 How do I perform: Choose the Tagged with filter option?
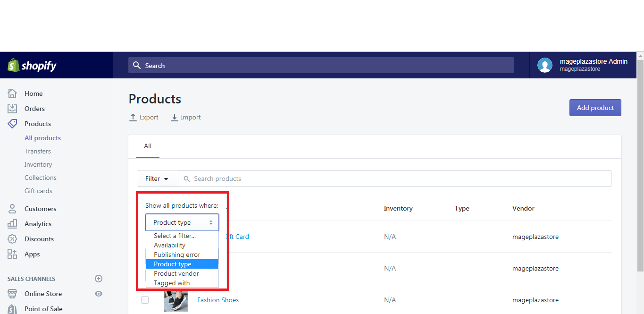coord(182,283)
